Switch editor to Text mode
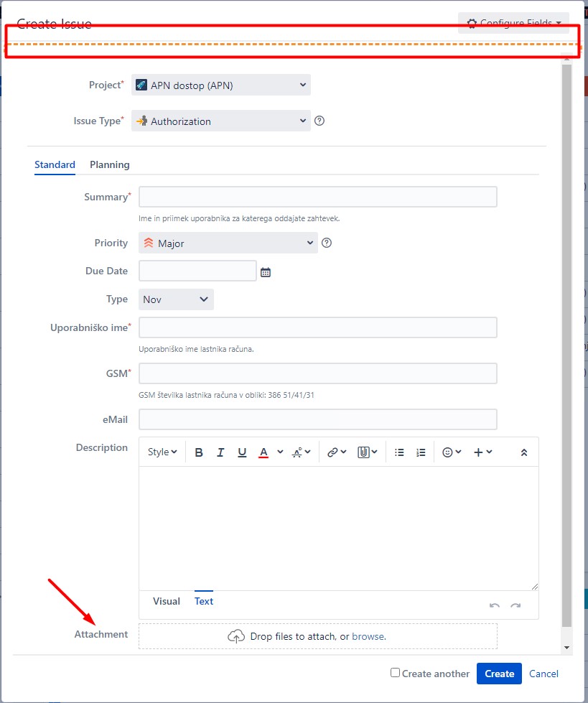This screenshot has width=588, height=703. (204, 601)
